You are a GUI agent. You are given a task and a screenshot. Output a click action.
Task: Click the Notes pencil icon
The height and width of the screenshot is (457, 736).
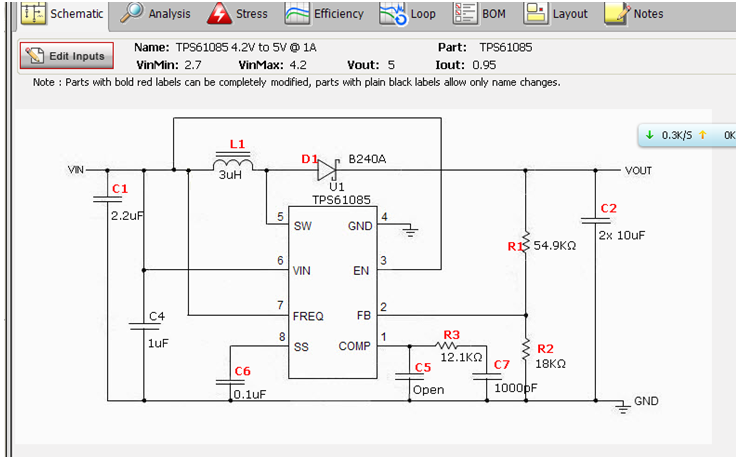tap(617, 13)
